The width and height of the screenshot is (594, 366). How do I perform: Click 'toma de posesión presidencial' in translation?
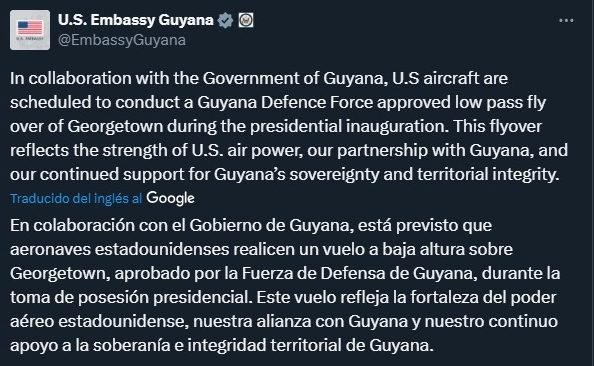tap(129, 297)
